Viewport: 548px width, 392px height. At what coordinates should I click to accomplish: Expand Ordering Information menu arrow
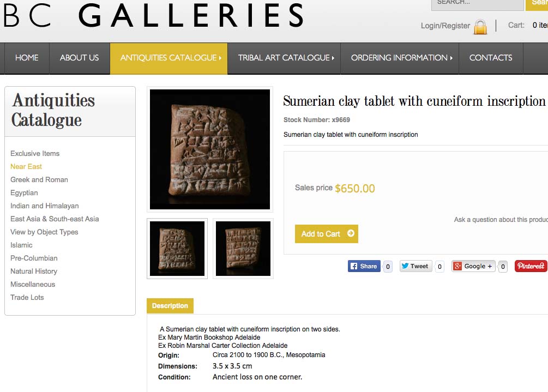(451, 58)
